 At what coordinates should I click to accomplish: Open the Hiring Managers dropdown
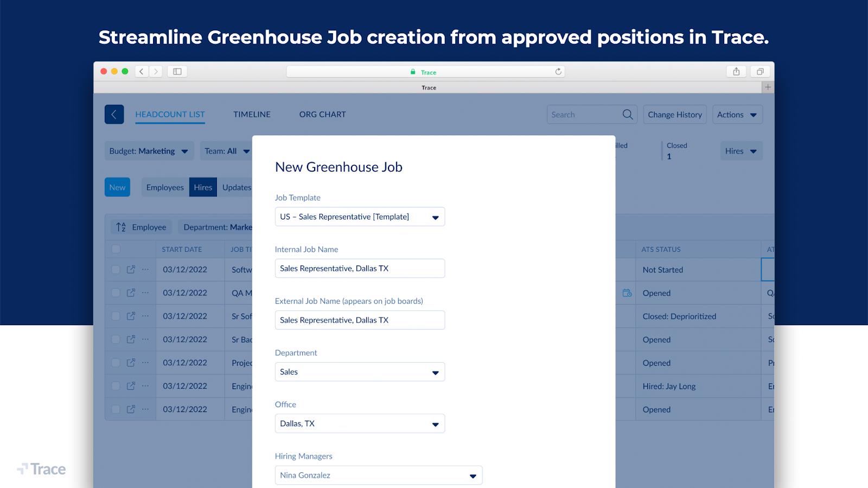click(x=379, y=475)
